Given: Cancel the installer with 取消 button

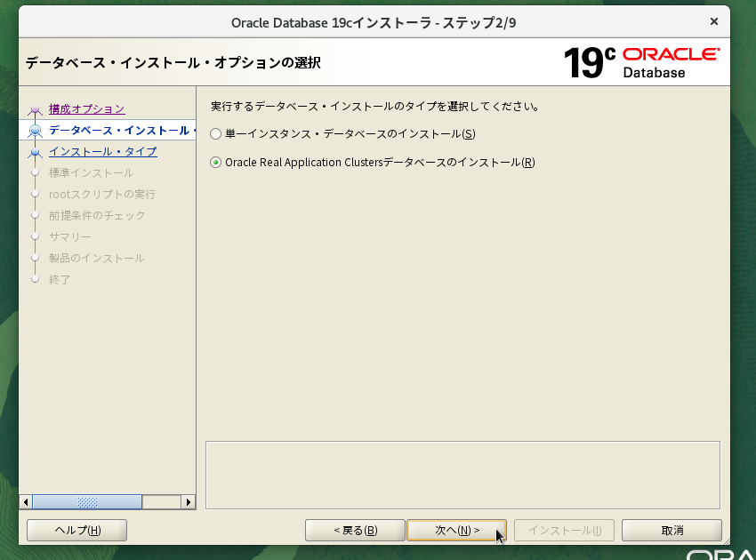Looking at the screenshot, I should click(x=672, y=530).
